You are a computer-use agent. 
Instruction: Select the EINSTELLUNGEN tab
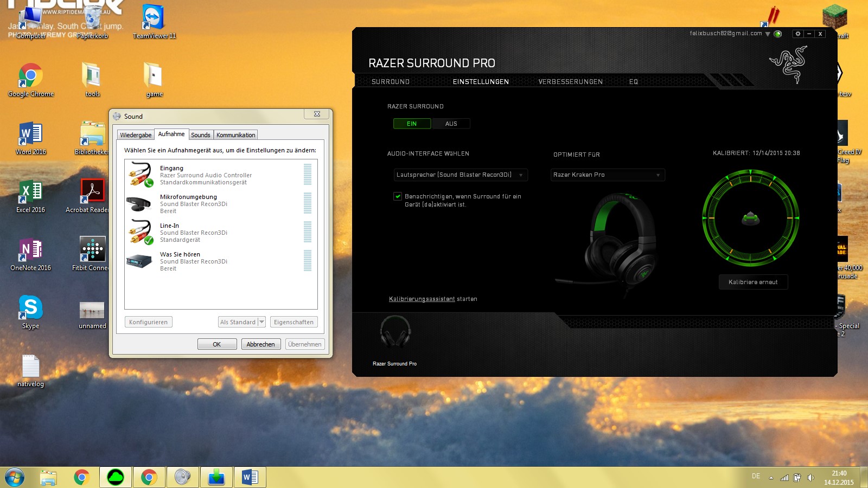pyautogui.click(x=481, y=82)
